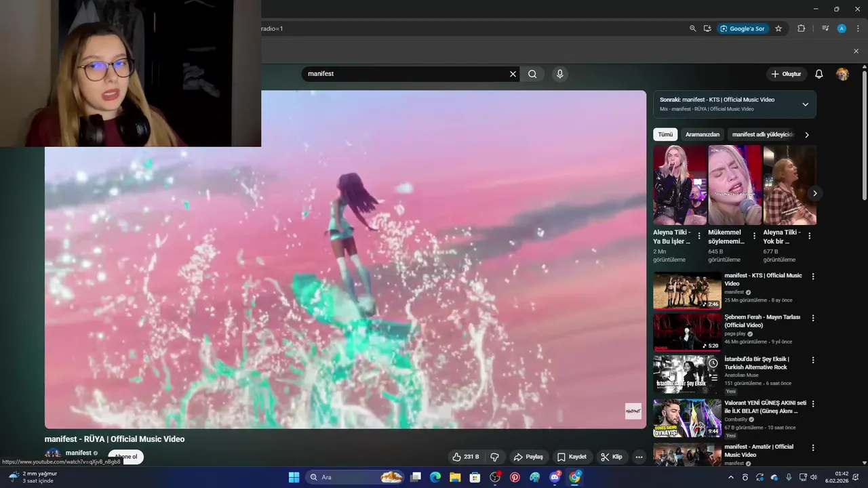
Task: Add İstanbul'da Bir Şey Eksik to queue
Action: point(713,378)
